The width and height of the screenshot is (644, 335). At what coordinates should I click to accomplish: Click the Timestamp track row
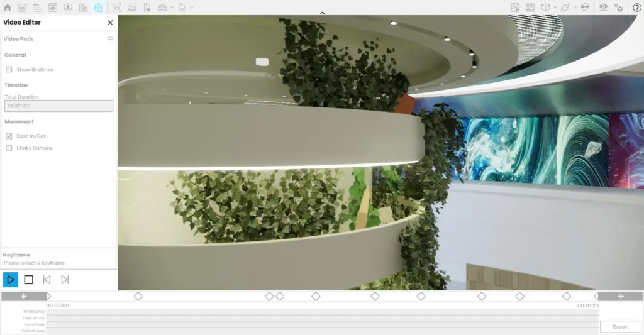(322, 312)
